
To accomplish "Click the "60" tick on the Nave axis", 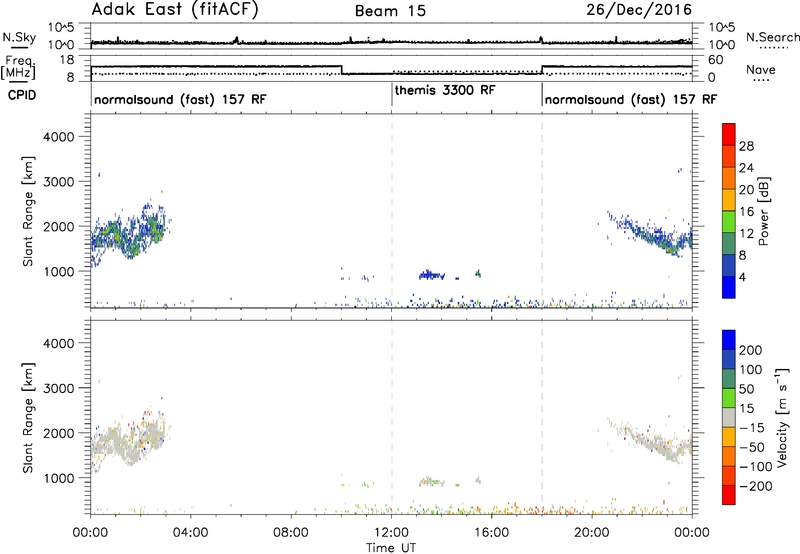I will coord(716,60).
